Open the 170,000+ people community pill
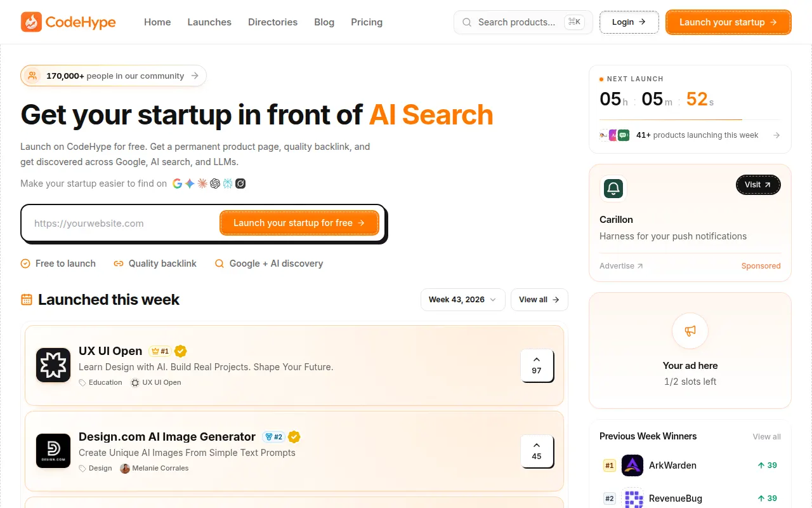This screenshot has height=508, width=812. pyautogui.click(x=114, y=76)
